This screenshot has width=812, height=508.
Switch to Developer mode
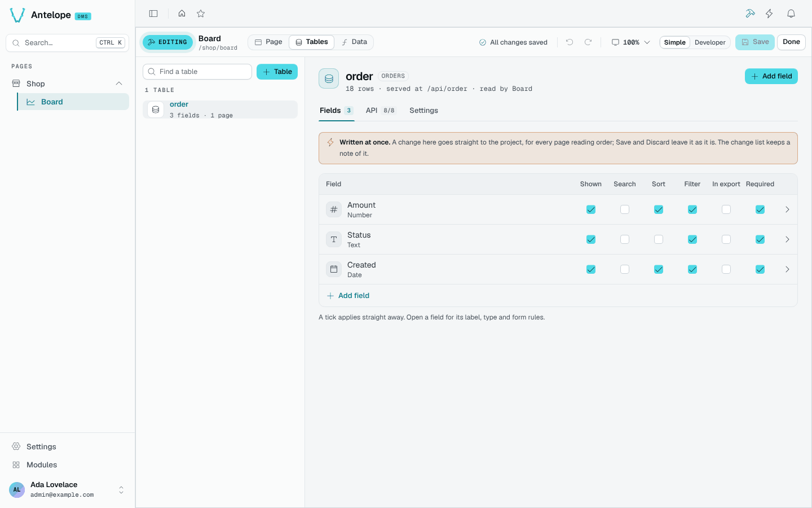[x=710, y=42]
